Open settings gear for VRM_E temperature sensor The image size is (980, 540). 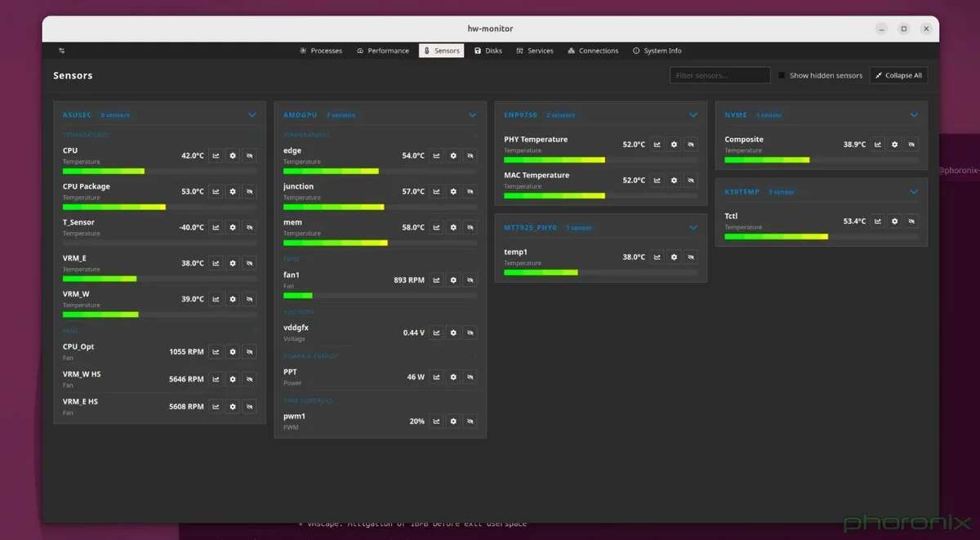pyautogui.click(x=233, y=263)
